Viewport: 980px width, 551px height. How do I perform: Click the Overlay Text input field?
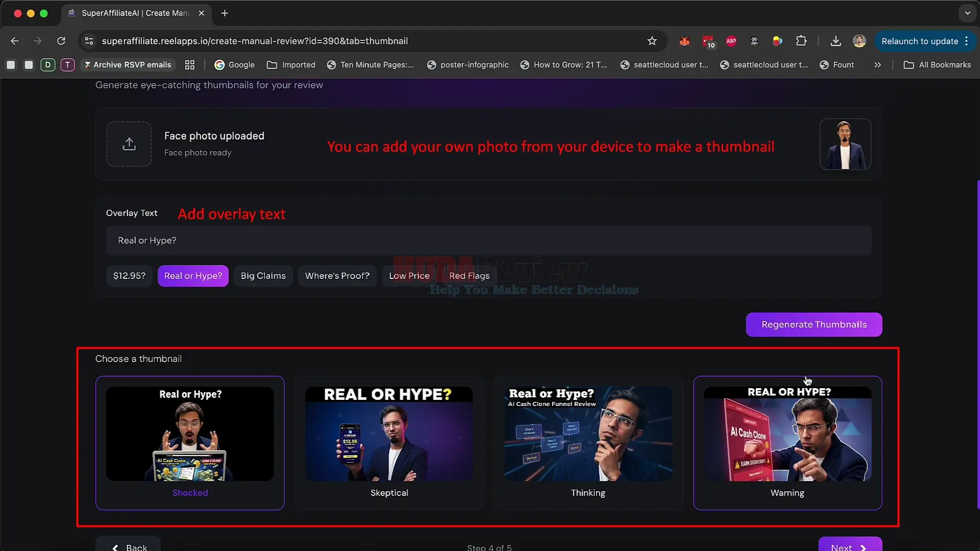click(x=488, y=241)
